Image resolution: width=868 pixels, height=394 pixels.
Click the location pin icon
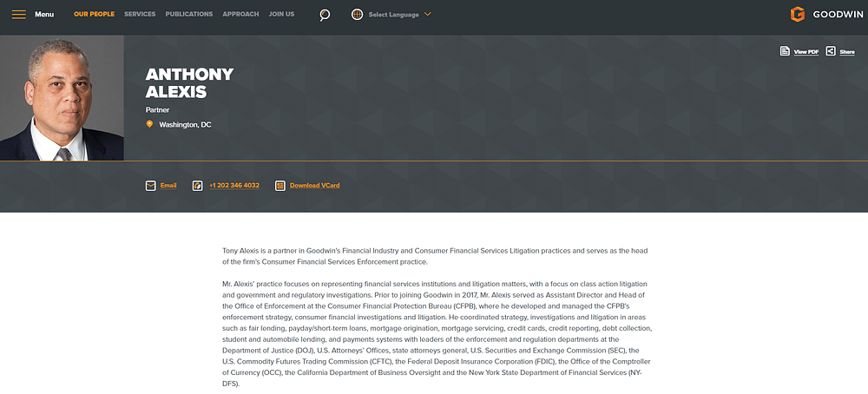149,124
